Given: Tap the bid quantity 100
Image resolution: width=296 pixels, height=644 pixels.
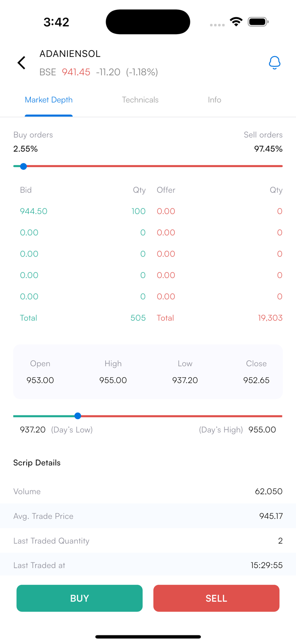Looking at the screenshot, I should [x=139, y=212].
